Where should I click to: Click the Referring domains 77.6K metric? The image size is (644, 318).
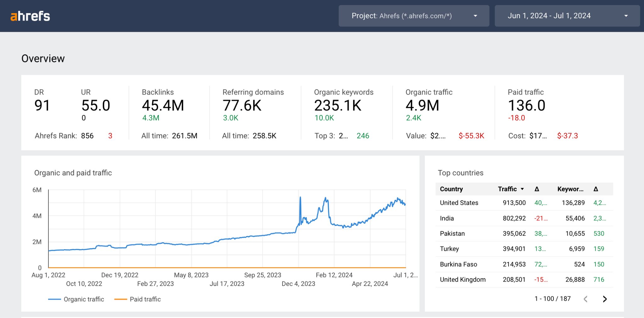[242, 106]
